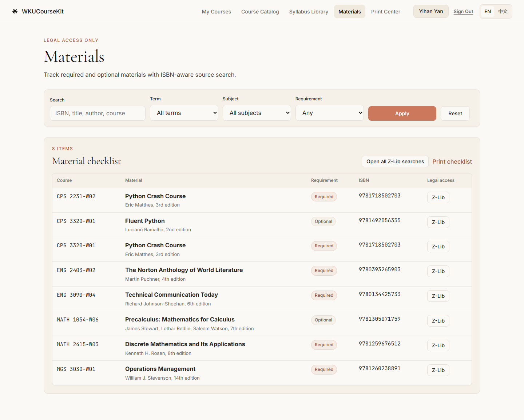Switch language to 中文

503,11
